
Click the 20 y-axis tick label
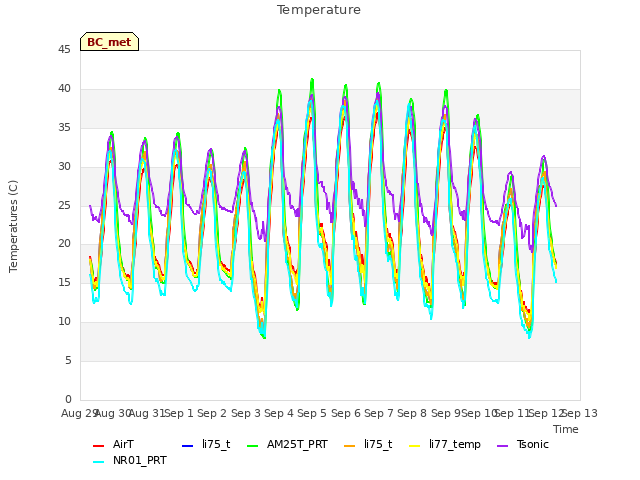click(64, 243)
